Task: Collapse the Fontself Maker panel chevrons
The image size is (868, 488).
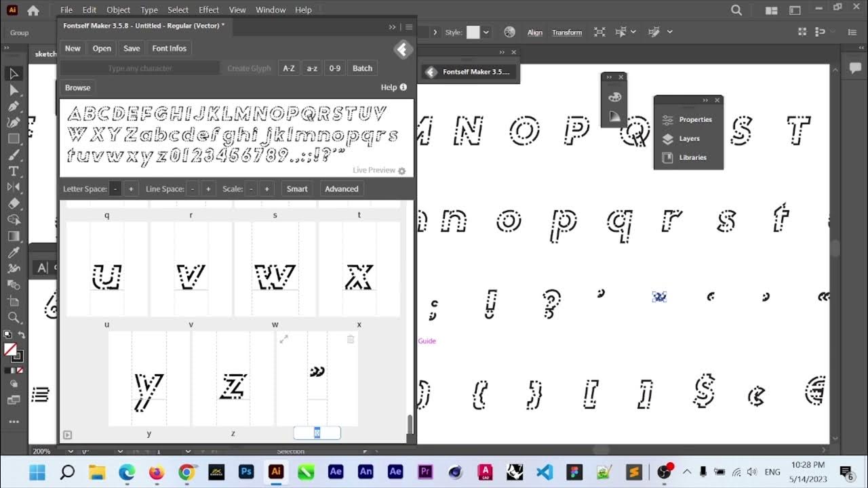Action: pos(392,27)
